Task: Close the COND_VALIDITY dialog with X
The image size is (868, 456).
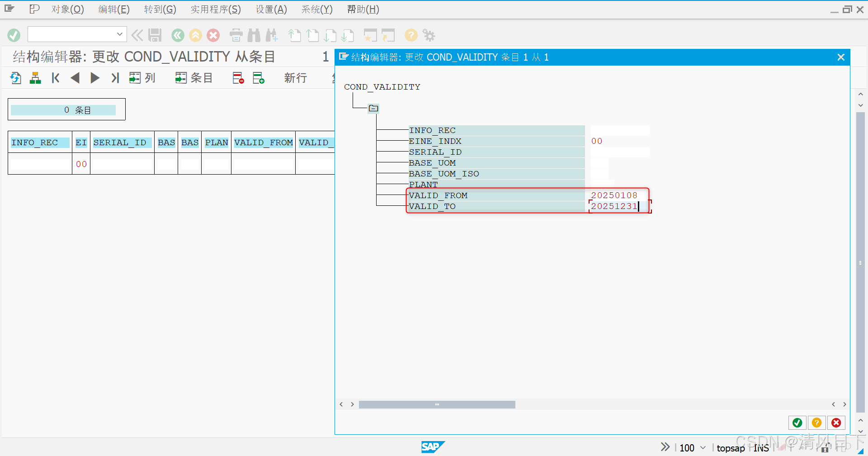Action: click(x=841, y=57)
